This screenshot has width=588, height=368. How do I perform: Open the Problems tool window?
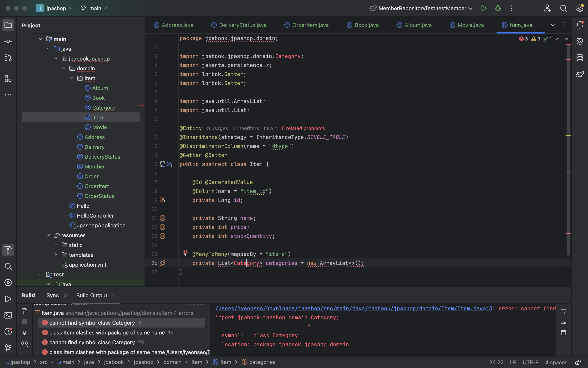pyautogui.click(x=8, y=331)
